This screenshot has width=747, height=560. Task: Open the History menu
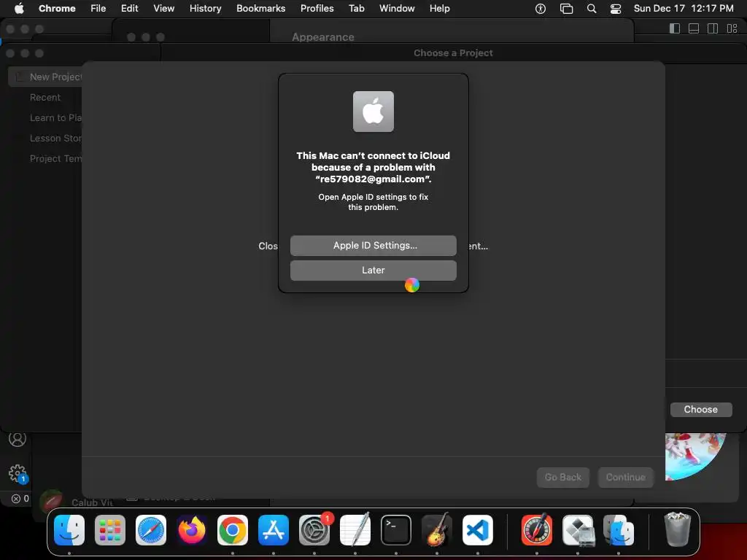pos(205,8)
